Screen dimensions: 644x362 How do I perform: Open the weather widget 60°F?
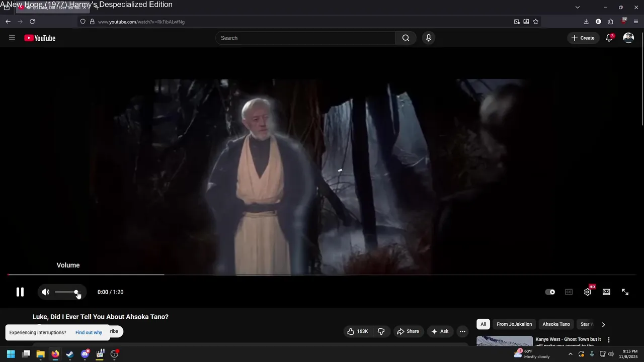[532, 354]
